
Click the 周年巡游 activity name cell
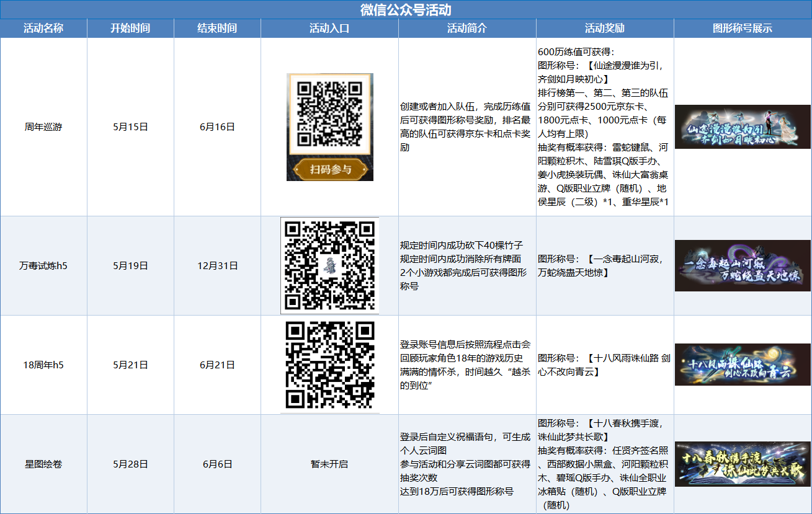click(43, 127)
